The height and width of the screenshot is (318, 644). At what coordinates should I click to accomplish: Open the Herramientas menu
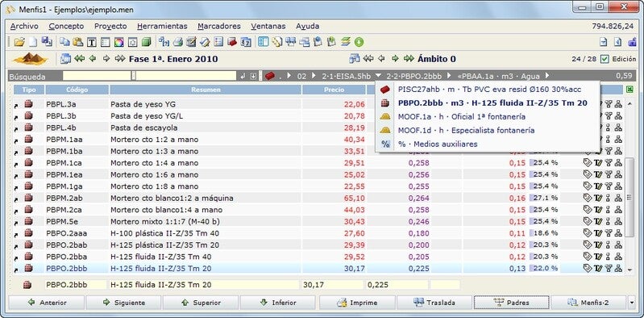(162, 26)
